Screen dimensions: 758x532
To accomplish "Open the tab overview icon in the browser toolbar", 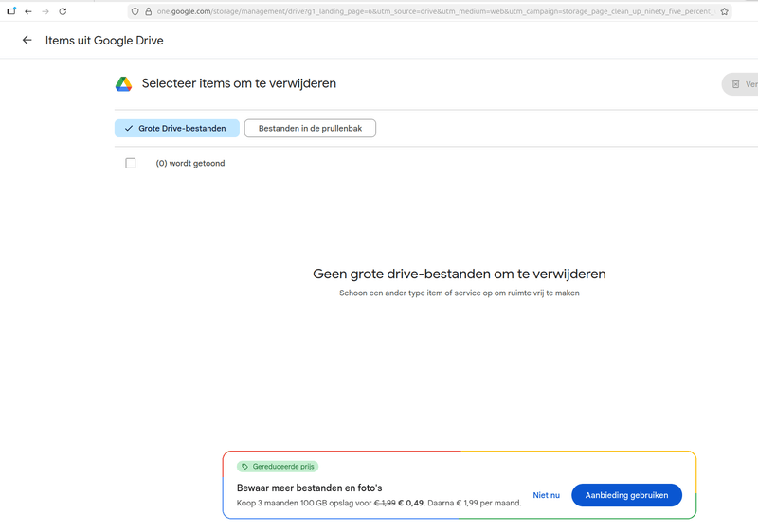I will click(x=11, y=11).
